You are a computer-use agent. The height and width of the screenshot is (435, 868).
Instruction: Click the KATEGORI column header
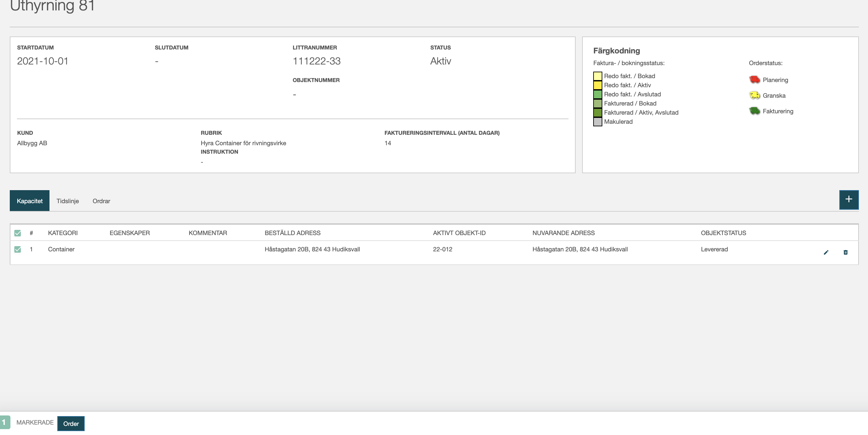pyautogui.click(x=63, y=233)
